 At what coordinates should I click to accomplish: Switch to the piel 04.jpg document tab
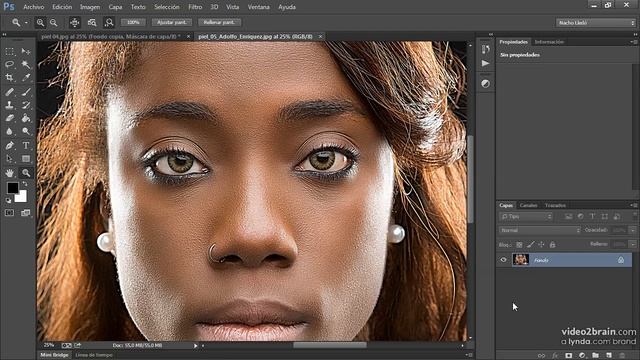(x=110, y=37)
